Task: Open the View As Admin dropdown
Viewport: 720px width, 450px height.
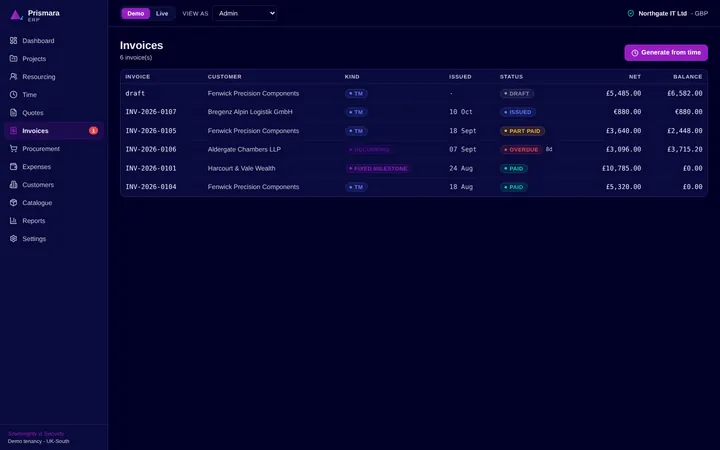Action: pos(245,13)
